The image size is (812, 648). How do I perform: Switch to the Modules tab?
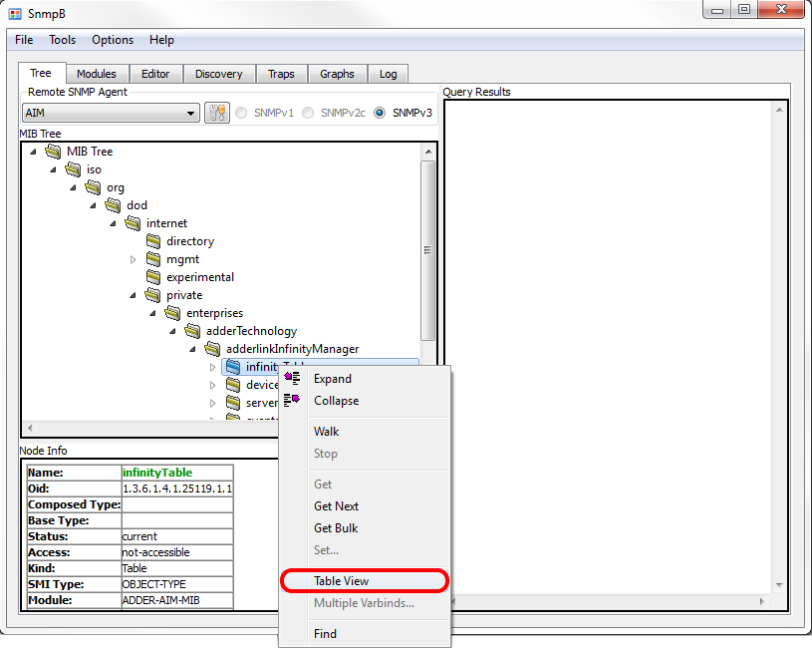click(x=97, y=74)
